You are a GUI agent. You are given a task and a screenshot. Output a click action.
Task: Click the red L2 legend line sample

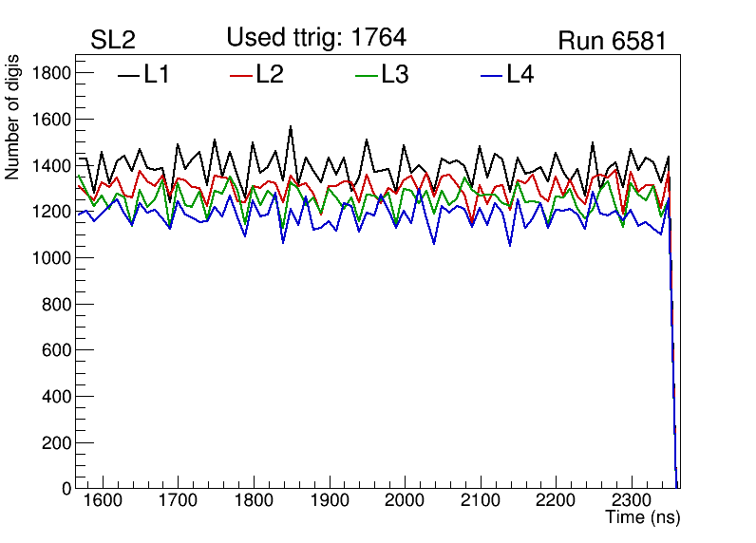241,75
